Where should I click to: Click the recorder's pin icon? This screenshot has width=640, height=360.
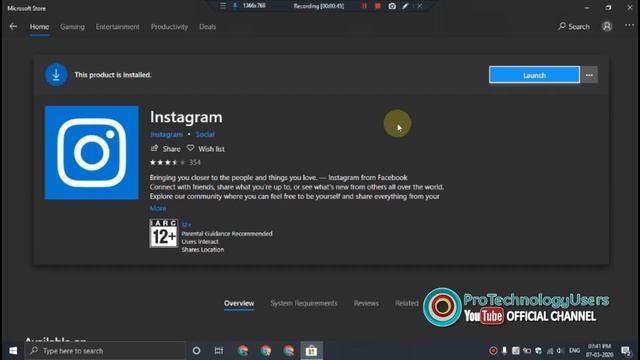[235, 6]
